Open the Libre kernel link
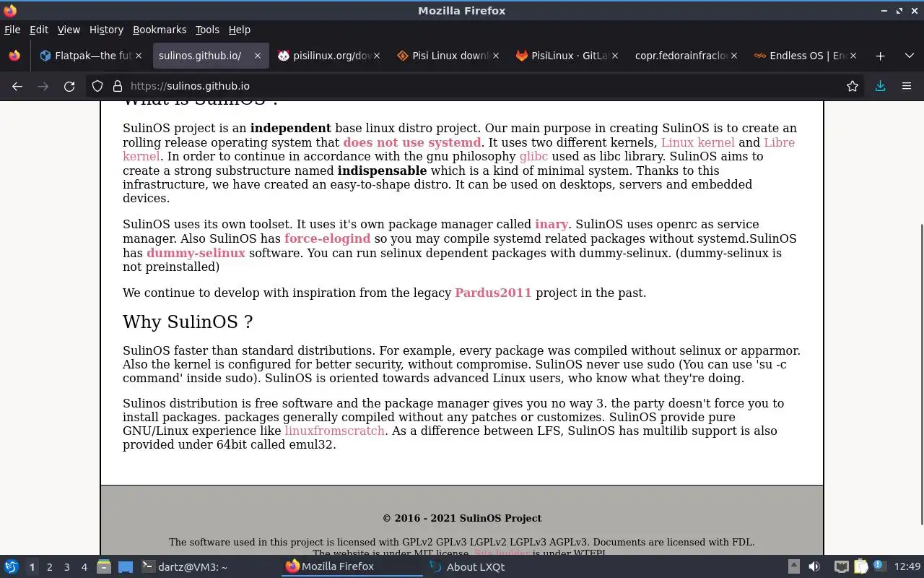Viewport: 924px width, 578px height. coord(779,142)
